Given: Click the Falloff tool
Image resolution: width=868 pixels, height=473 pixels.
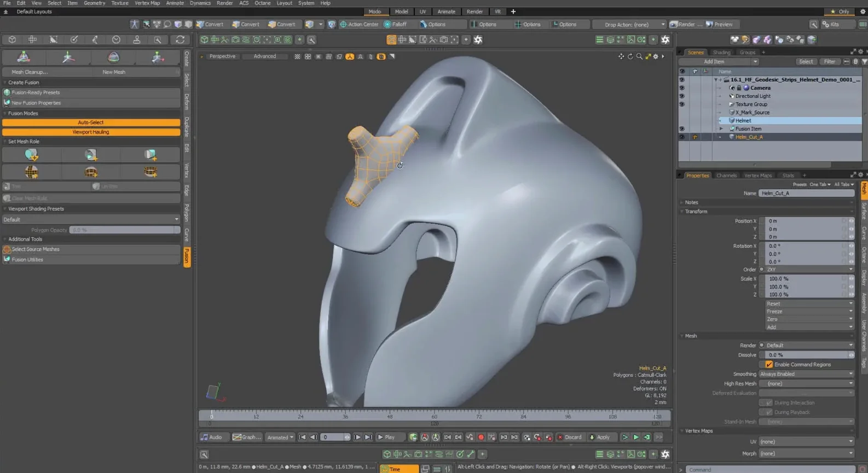Looking at the screenshot, I should (x=395, y=24).
